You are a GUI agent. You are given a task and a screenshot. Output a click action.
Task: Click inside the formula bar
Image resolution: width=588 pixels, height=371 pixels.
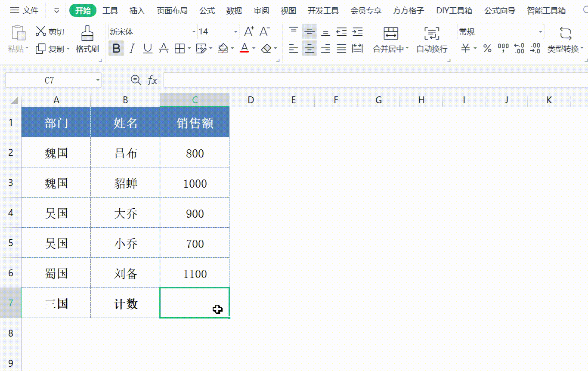(x=374, y=80)
